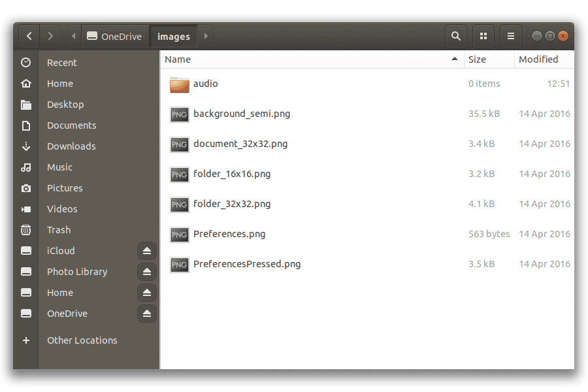This screenshot has width=588, height=392.
Task: Open the hamburger view menu
Action: click(510, 36)
